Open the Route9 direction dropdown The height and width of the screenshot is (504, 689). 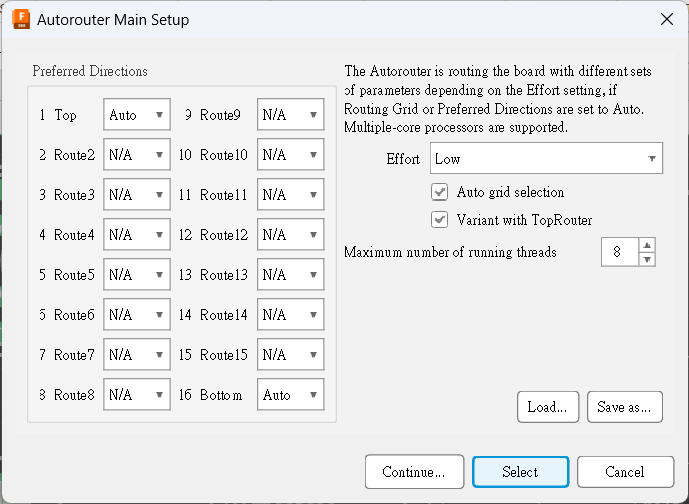pos(291,115)
